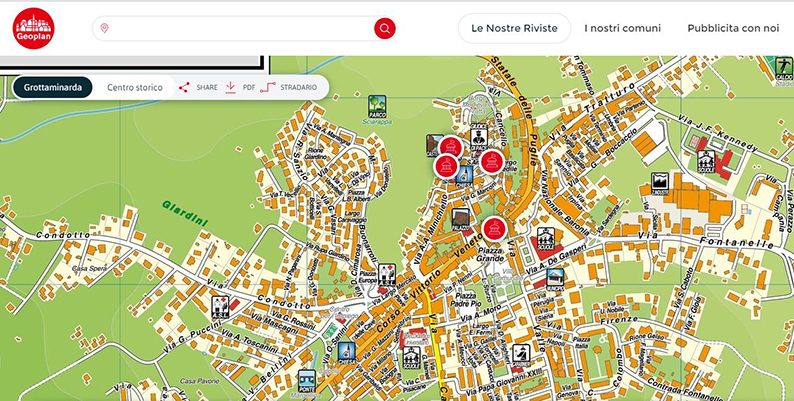Screen dimensions: 794x401
Task: Click the Share icon
Action: (x=184, y=87)
